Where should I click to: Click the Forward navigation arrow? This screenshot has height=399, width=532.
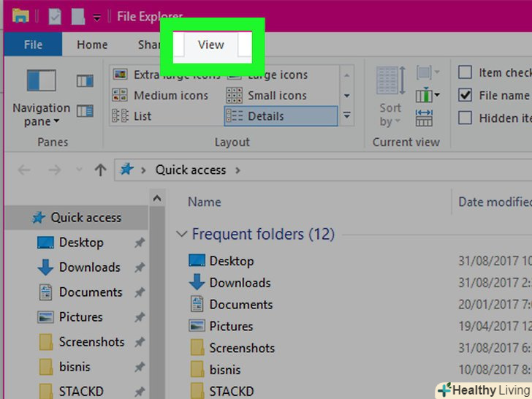(55, 170)
